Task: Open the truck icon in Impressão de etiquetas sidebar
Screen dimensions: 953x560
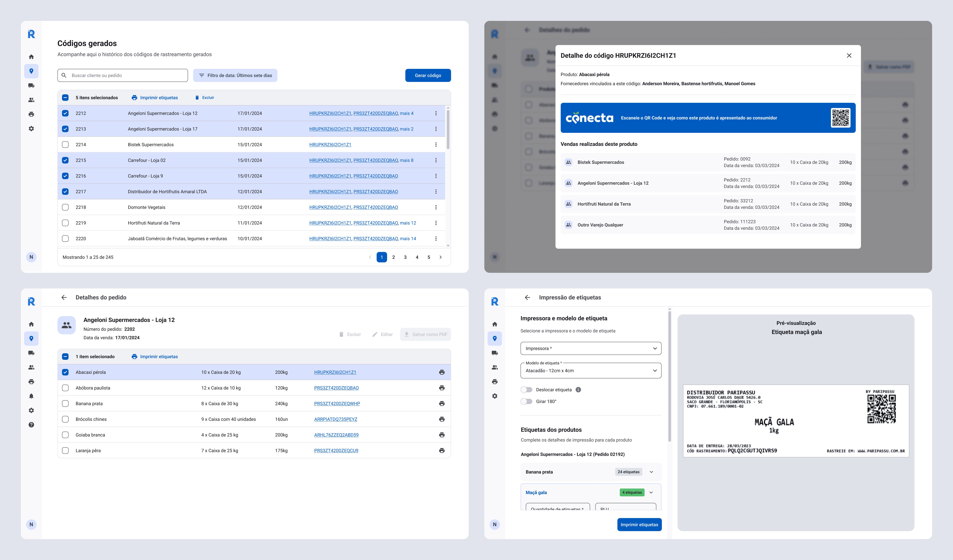Action: 495,353
